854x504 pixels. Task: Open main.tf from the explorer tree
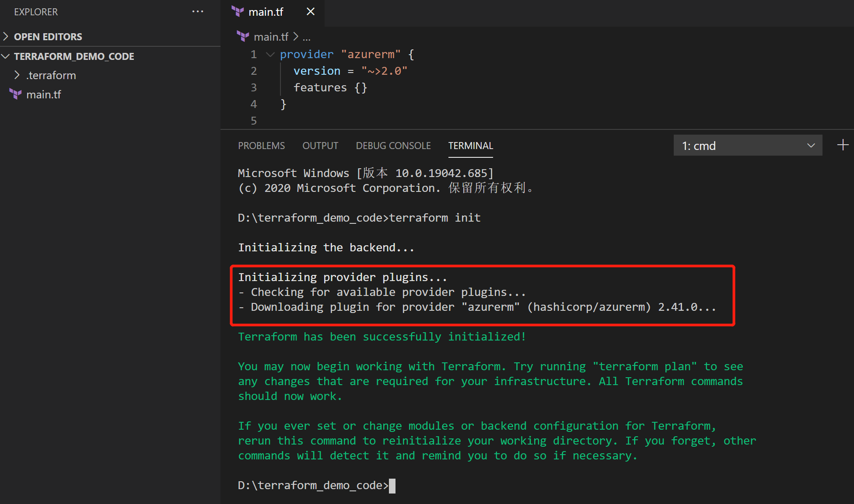pos(44,94)
